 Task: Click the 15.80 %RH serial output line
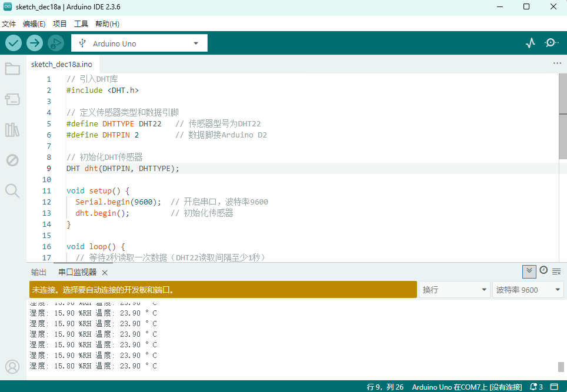(x=94, y=366)
